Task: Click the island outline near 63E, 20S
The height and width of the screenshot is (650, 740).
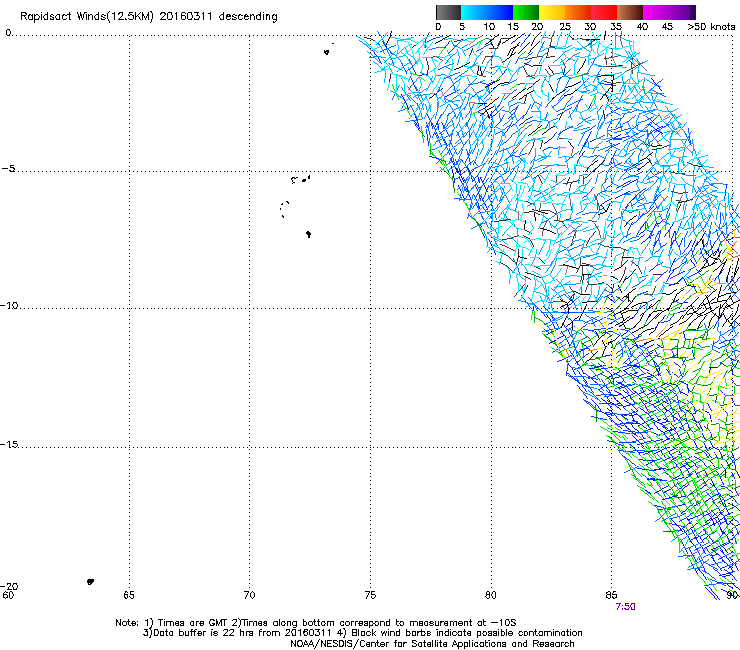Action: click(90, 582)
